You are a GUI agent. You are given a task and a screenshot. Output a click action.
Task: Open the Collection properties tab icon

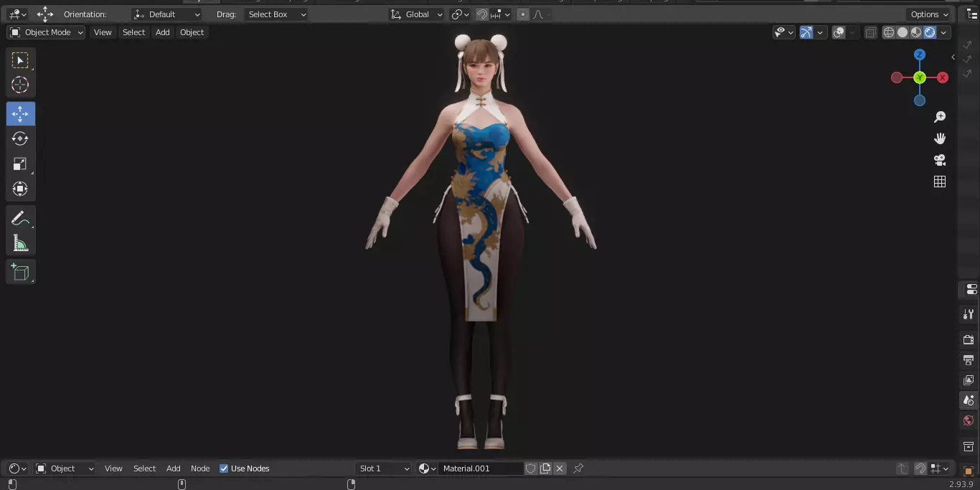[x=969, y=446]
